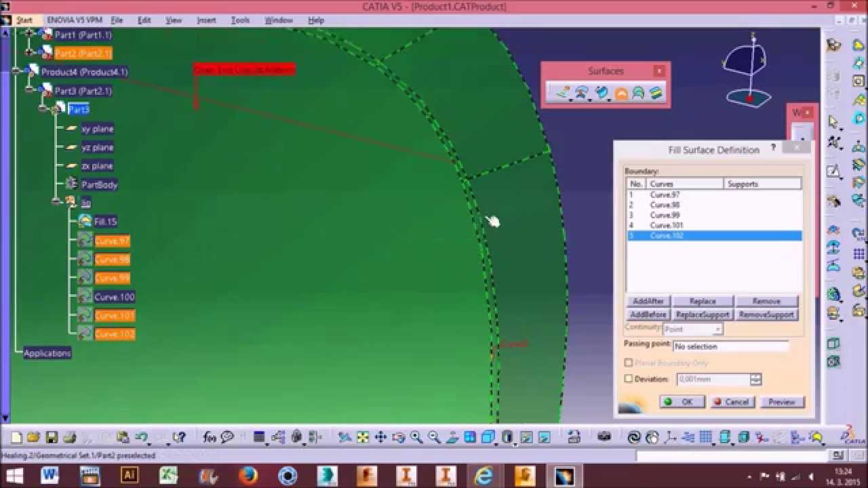Enable the Deviation checkbox

(x=629, y=379)
